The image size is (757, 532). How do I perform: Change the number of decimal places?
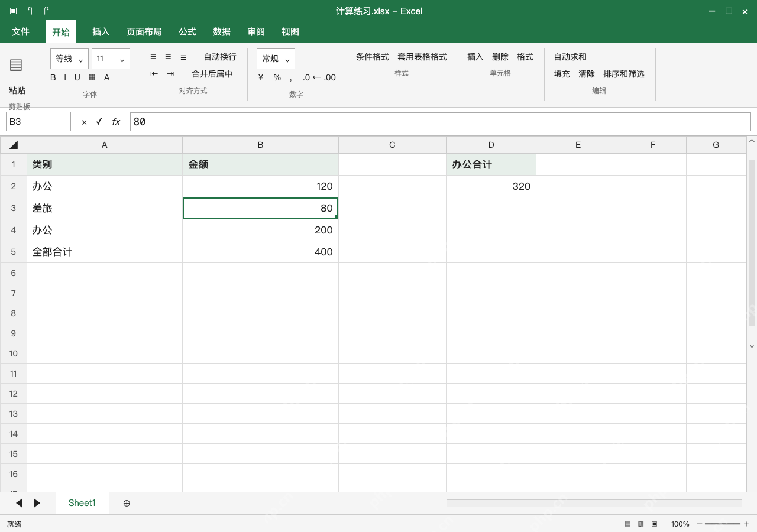[x=319, y=77]
